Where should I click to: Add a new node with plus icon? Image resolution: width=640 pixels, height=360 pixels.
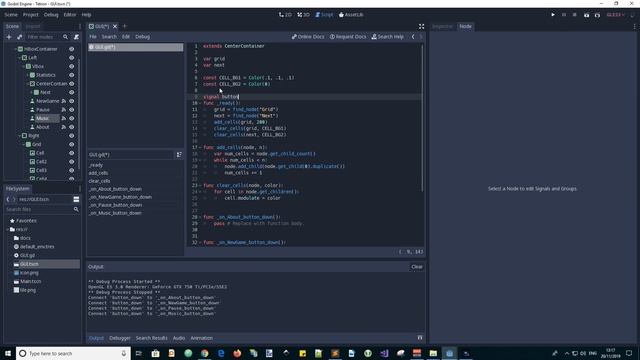click(x=9, y=37)
